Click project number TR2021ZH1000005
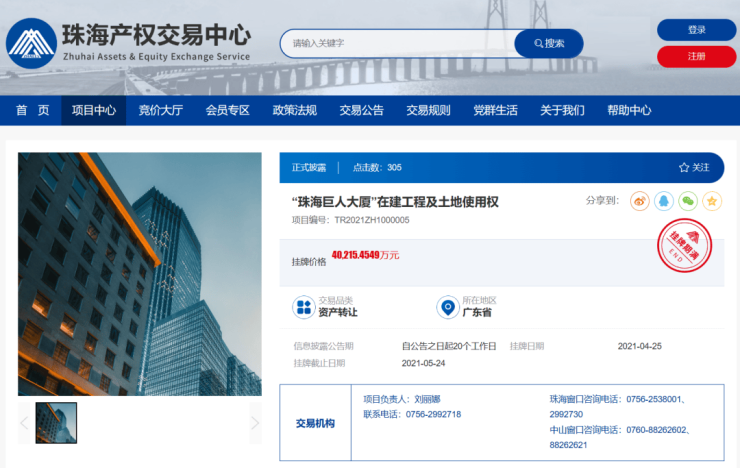This screenshot has height=468, width=740. 372,220
